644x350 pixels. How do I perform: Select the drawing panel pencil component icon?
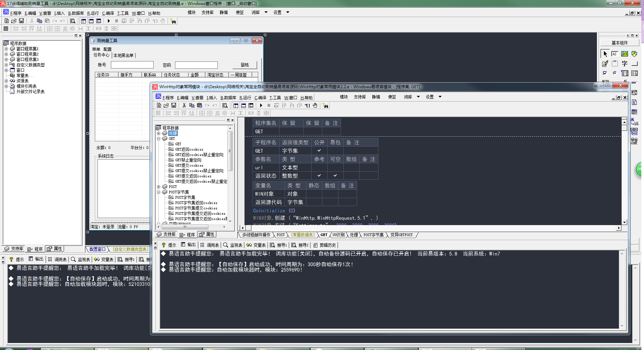(605, 63)
